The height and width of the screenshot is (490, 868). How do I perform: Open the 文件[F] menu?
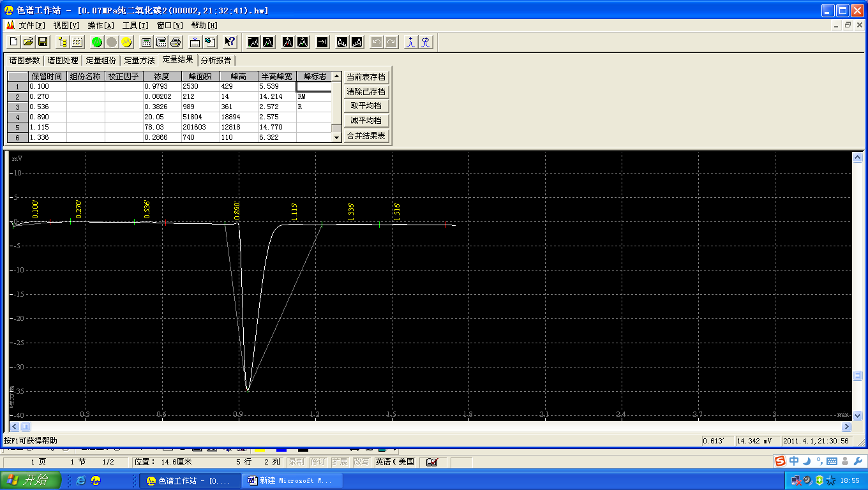pos(32,26)
